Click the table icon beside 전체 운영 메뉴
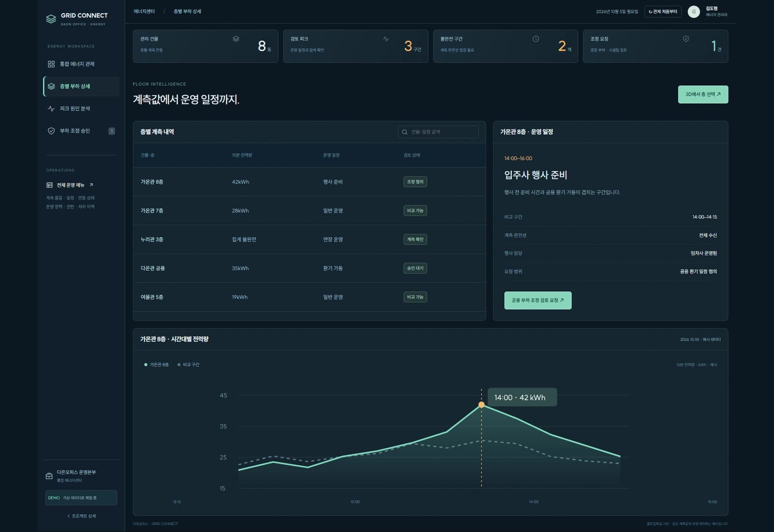Image resolution: width=774 pixels, height=532 pixels. point(49,185)
